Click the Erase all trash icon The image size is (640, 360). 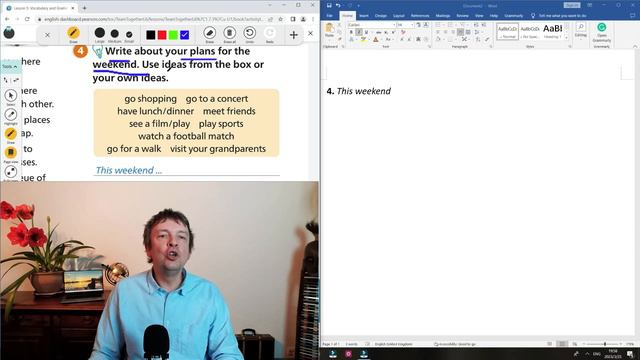(x=229, y=33)
